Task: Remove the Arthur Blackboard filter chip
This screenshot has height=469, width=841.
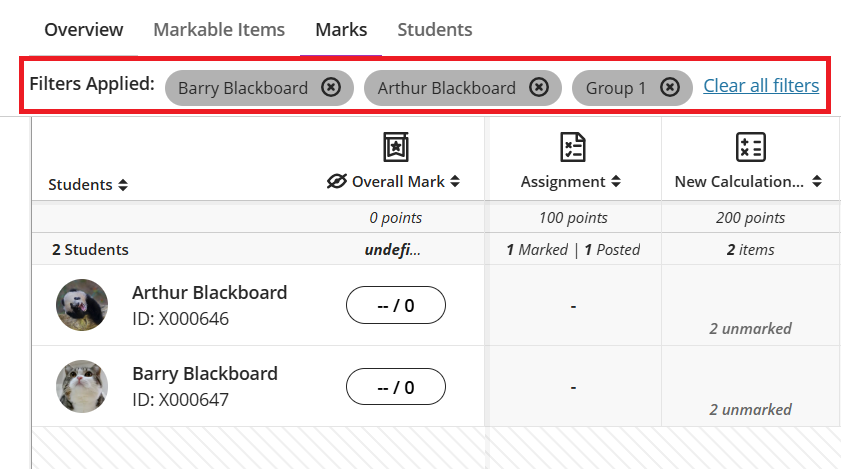Action: (x=539, y=88)
